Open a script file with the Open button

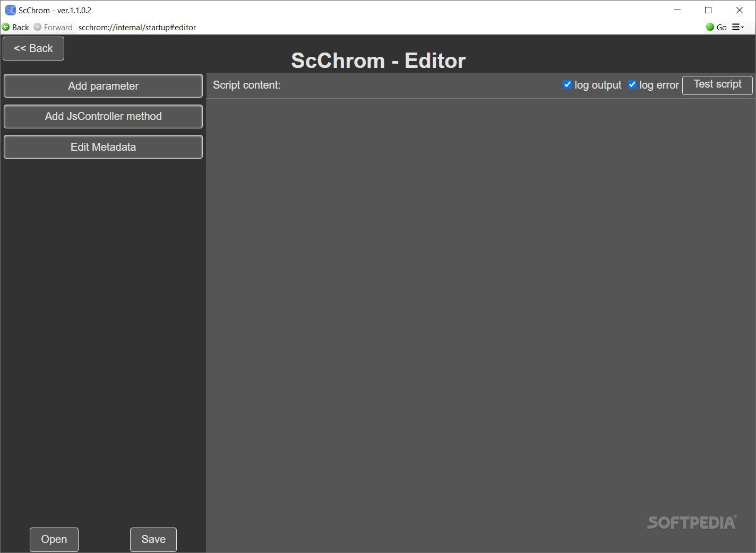[54, 540]
